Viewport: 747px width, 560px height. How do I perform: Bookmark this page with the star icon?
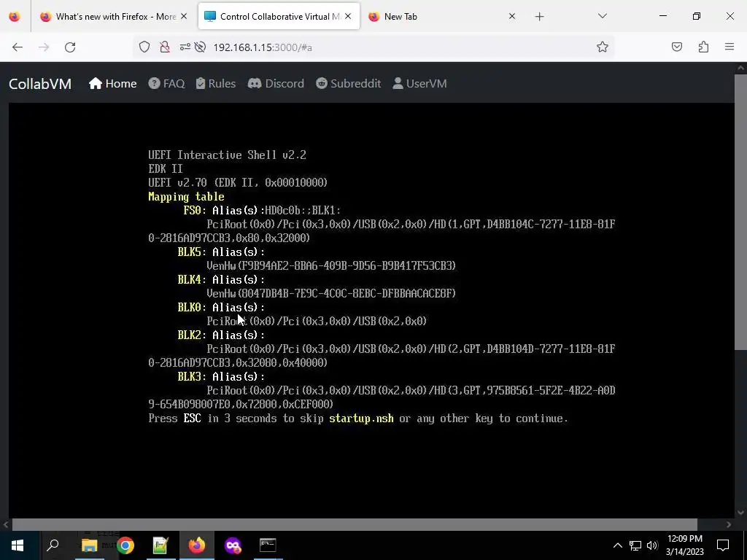(x=602, y=47)
